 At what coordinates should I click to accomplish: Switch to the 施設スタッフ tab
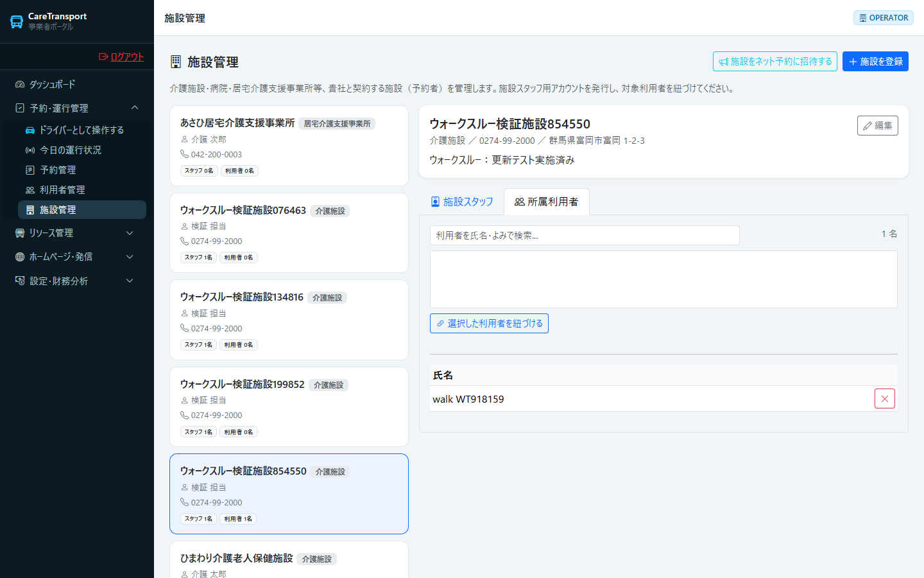[462, 202]
